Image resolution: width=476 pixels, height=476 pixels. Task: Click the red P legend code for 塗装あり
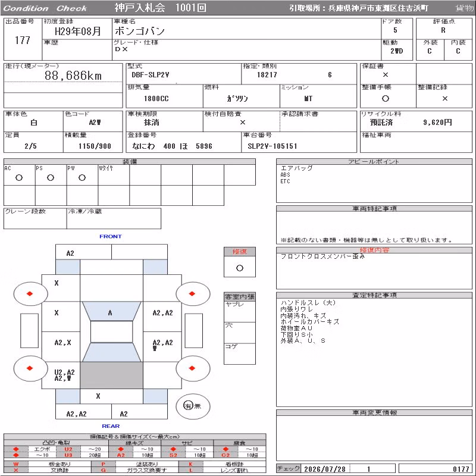tap(103, 464)
